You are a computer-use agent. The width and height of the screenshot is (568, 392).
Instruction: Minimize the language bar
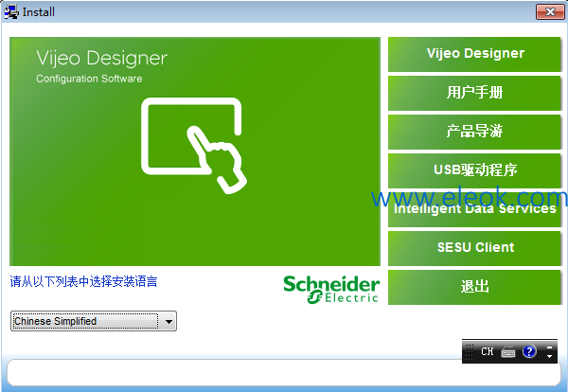(549, 347)
